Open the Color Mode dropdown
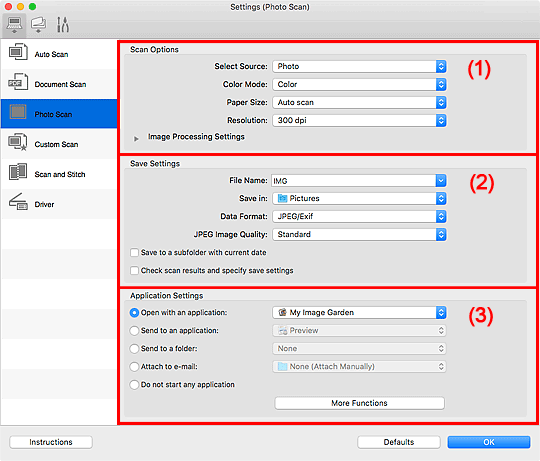The image size is (540, 461). (359, 84)
